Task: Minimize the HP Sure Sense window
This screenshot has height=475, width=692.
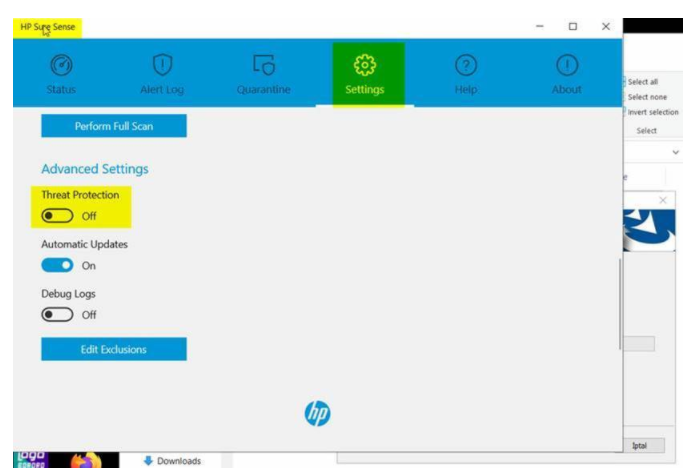Action: point(540,26)
